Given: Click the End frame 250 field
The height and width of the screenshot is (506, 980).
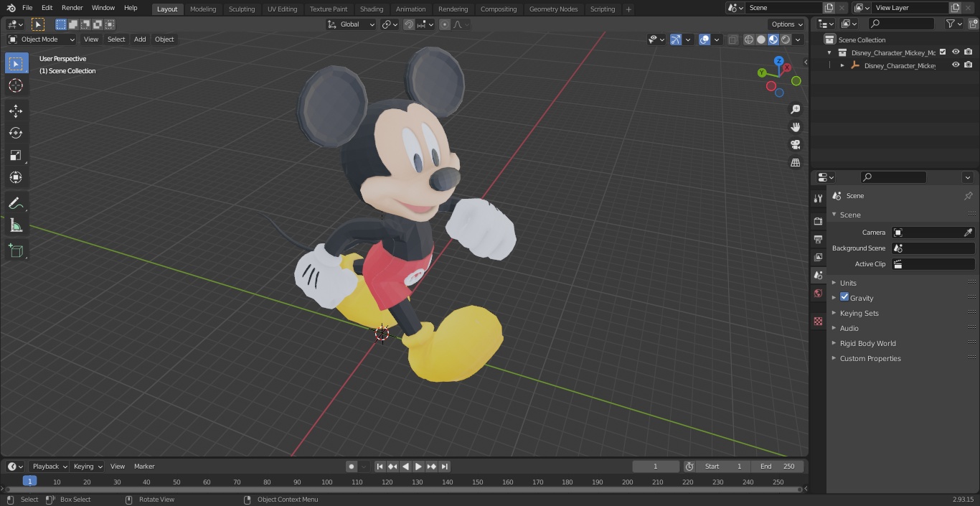Looking at the screenshot, I should tap(778, 467).
